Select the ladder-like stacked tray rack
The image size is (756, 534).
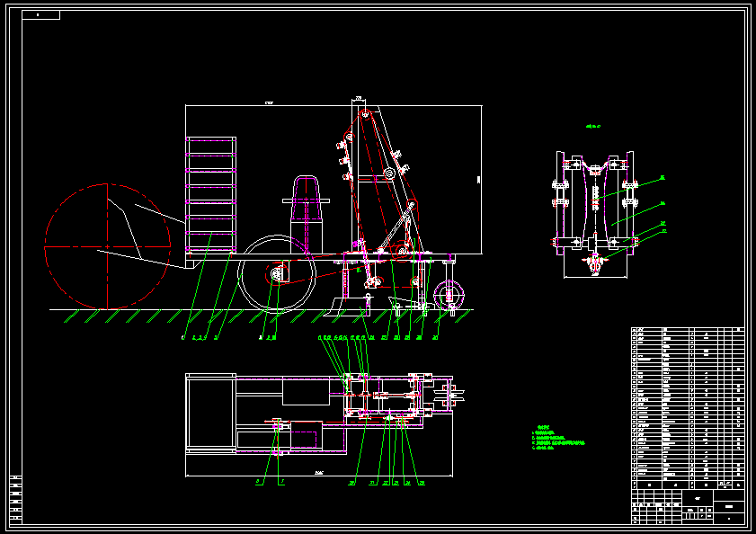pos(210,195)
